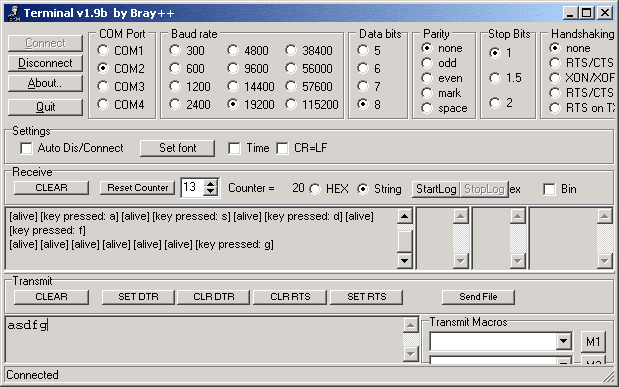The height and width of the screenshot is (387, 619).
Task: Click transmit text field containing asdfg
Action: pyautogui.click(x=204, y=339)
